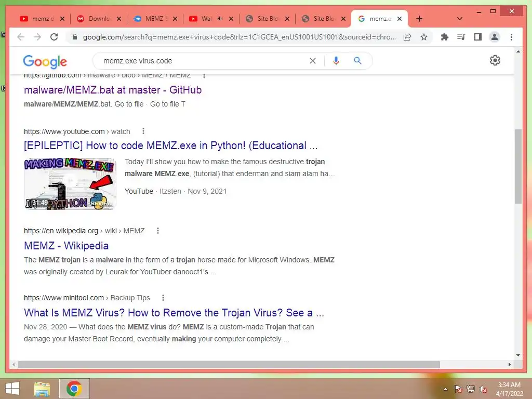Click the Chrome address bar URL
The height and width of the screenshot is (399, 532).
point(239,37)
